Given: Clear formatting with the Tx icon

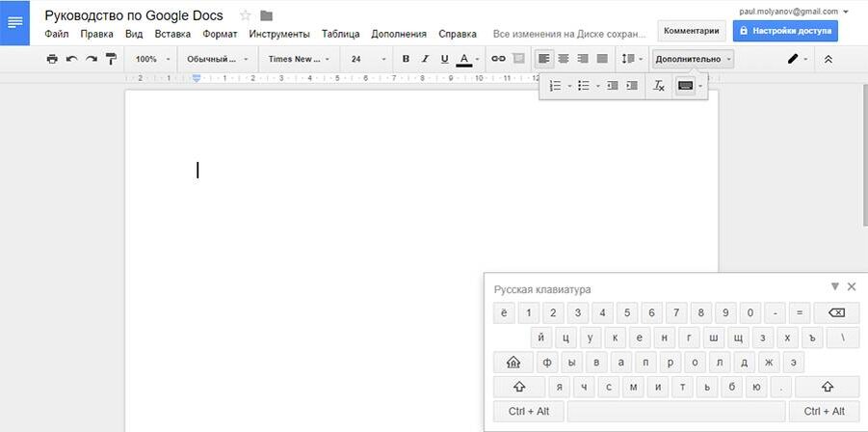Looking at the screenshot, I should pos(659,86).
